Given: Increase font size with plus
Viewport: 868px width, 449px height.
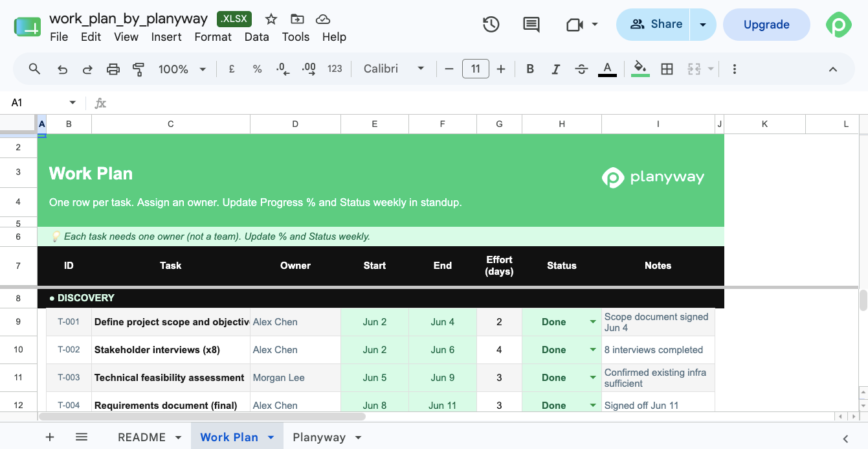Looking at the screenshot, I should 501,69.
